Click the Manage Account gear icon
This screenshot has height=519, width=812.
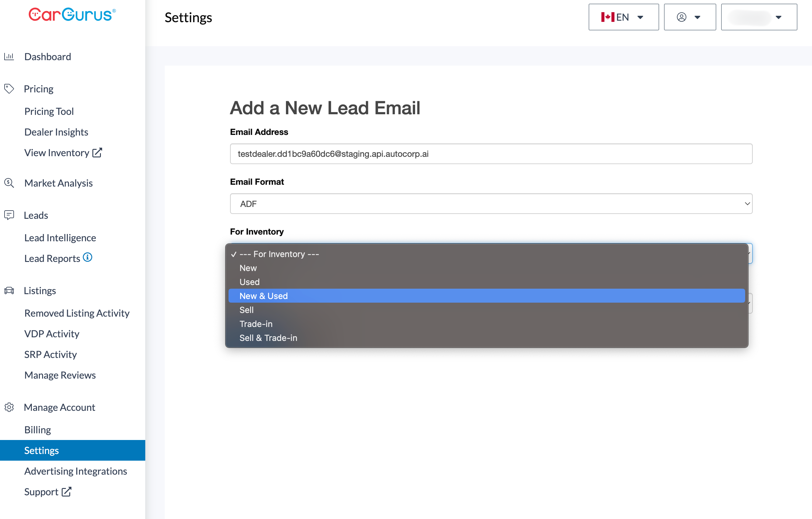tap(9, 407)
